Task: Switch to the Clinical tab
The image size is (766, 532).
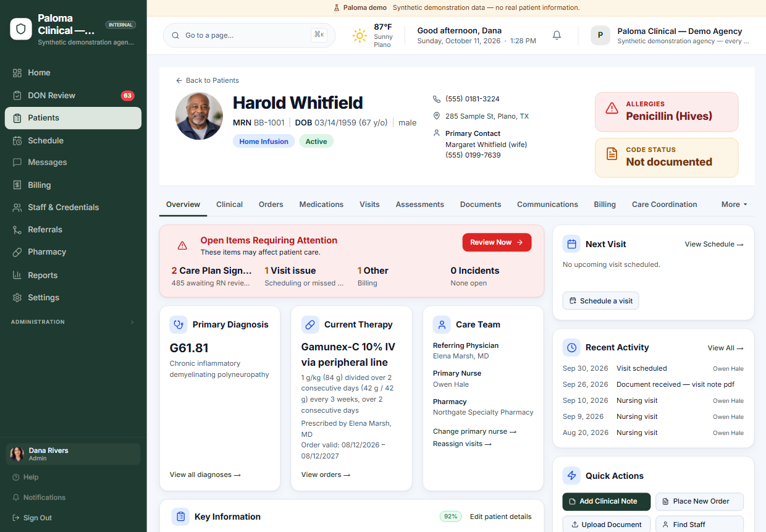Action: (x=229, y=205)
